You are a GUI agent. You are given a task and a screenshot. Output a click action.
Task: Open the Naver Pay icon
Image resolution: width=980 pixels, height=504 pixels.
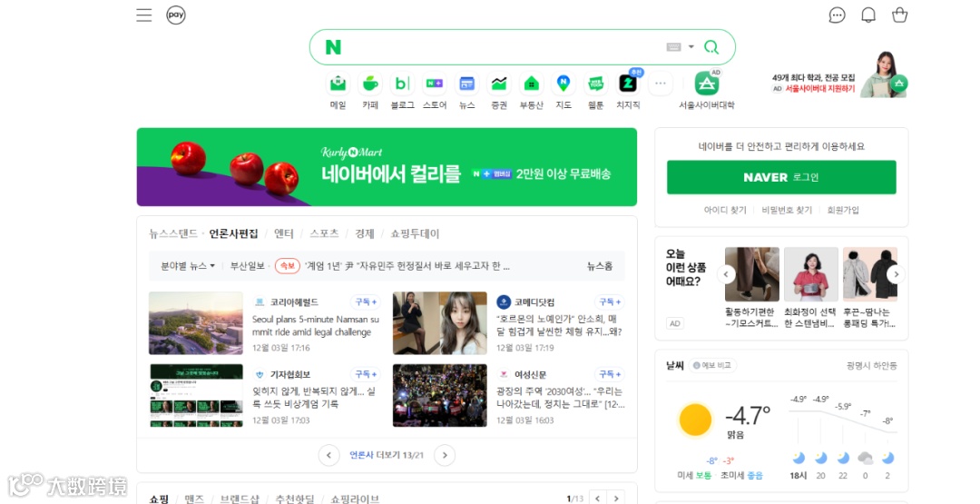pyautogui.click(x=176, y=15)
